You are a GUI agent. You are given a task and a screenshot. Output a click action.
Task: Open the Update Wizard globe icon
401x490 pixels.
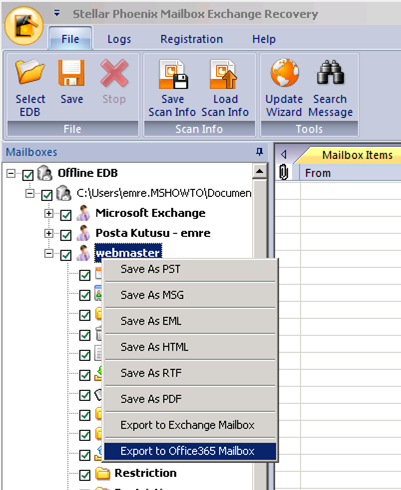pyautogui.click(x=285, y=73)
